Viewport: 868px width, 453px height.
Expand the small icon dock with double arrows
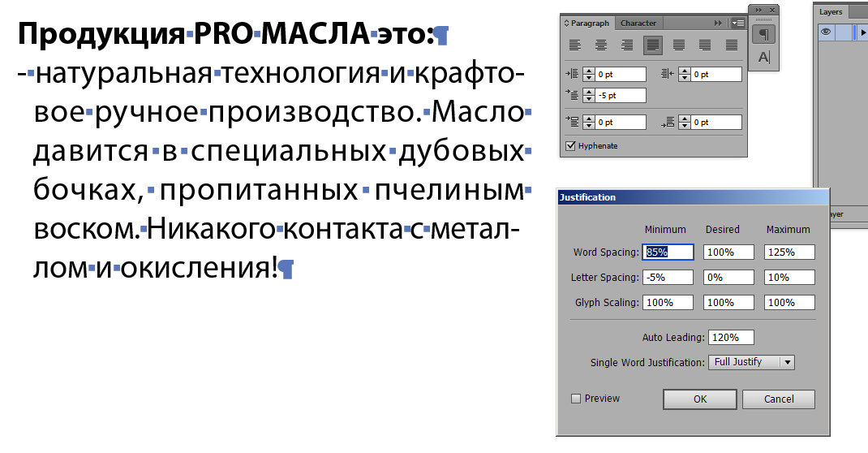pos(758,10)
